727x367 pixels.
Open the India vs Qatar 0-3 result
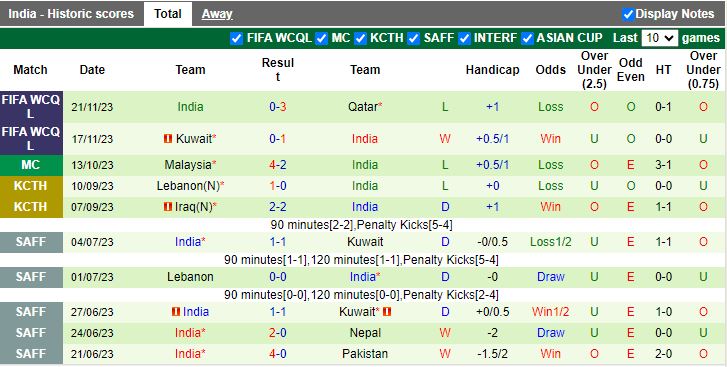(x=278, y=107)
